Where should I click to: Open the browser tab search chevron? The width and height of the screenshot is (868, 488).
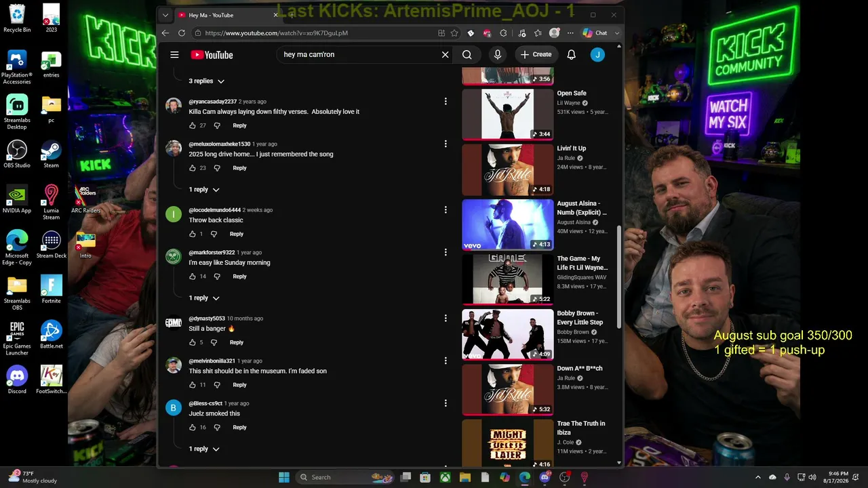tap(165, 15)
